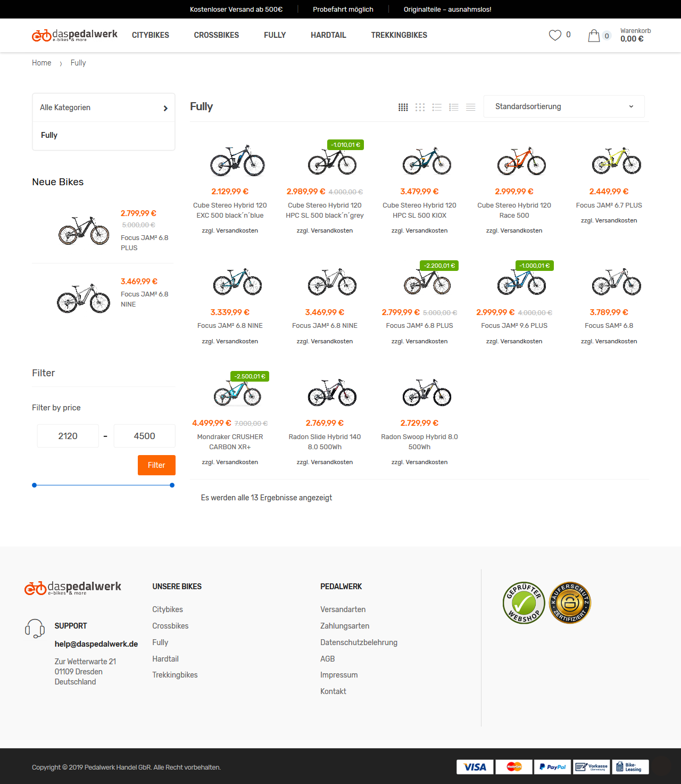
Task: Click the daspedalwerk header logo
Action: point(74,35)
